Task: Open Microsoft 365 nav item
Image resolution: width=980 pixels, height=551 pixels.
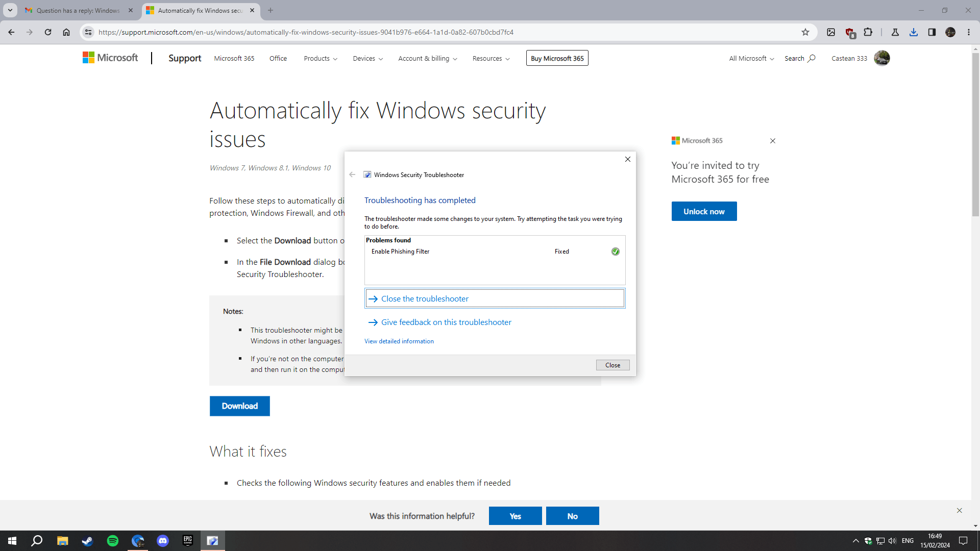Action: 234,58
